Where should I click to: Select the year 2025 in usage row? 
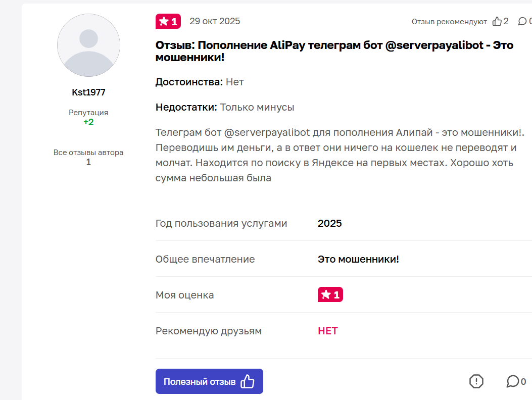coord(329,223)
